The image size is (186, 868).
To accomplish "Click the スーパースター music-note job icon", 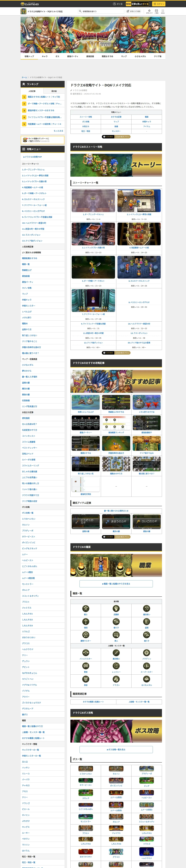I will click(146, 666).
